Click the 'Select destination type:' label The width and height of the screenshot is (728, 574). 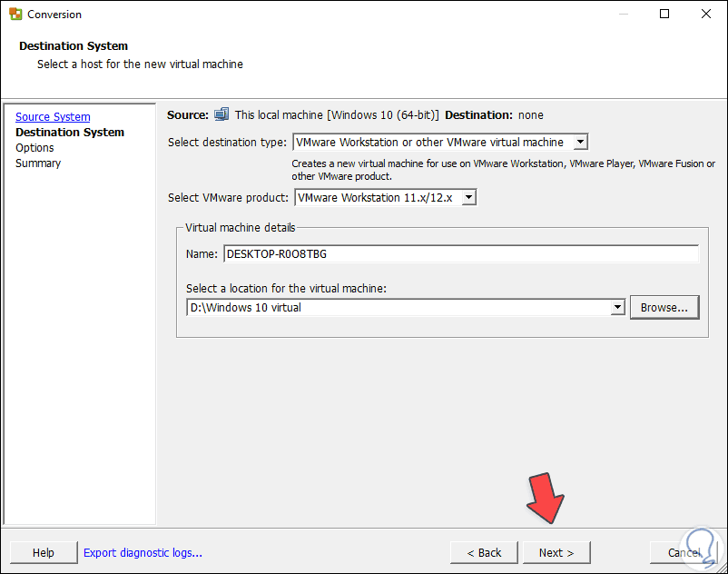pos(227,142)
